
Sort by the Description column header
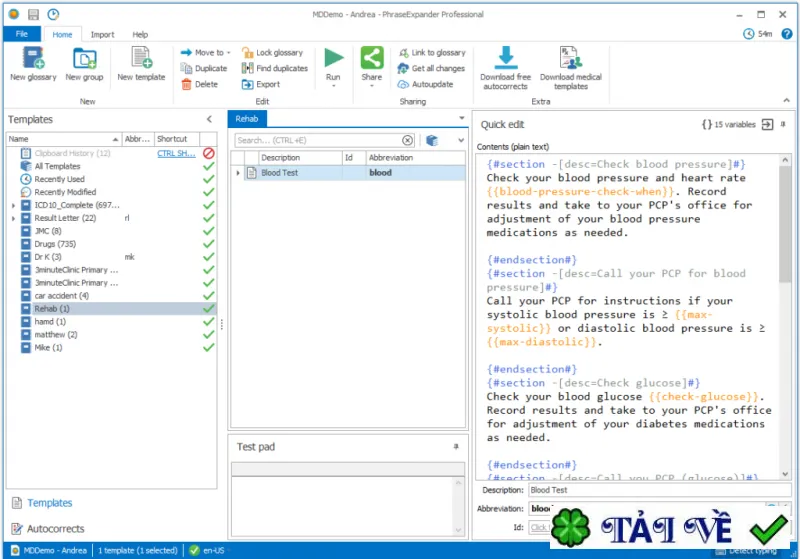click(x=300, y=158)
